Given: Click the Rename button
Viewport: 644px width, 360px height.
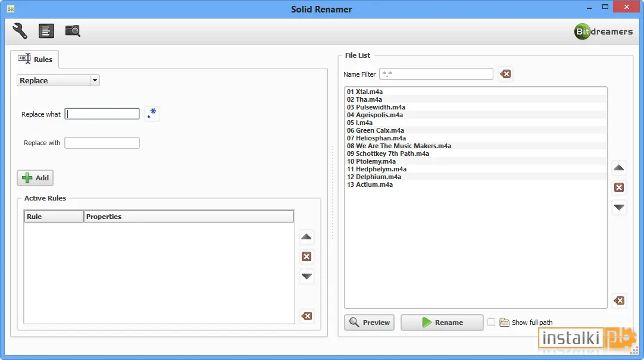Looking at the screenshot, I should coord(442,323).
